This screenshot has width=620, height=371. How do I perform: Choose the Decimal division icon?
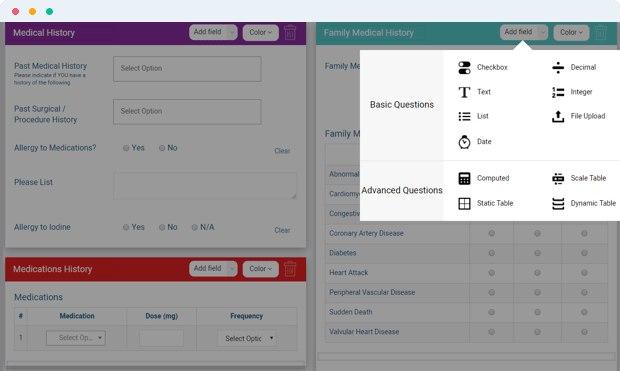click(x=558, y=68)
